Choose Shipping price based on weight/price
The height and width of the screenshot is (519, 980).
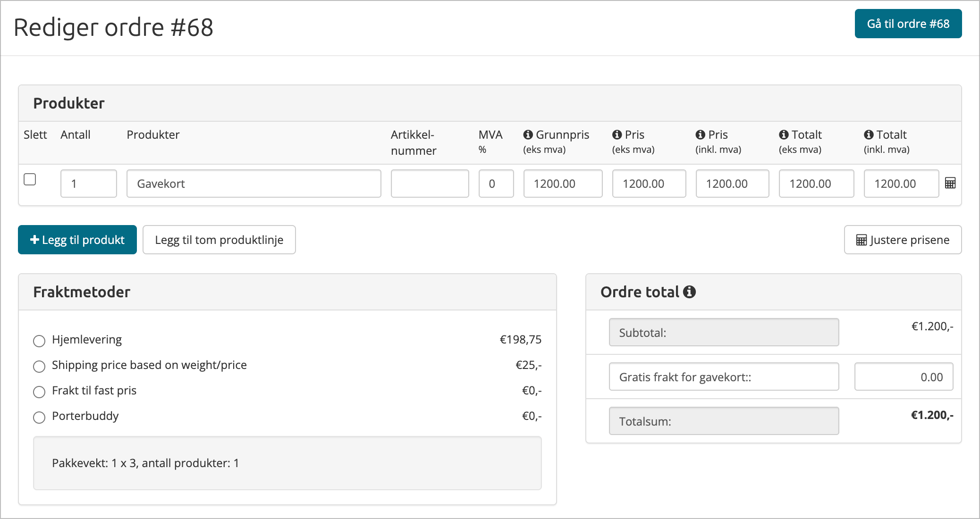click(x=39, y=366)
